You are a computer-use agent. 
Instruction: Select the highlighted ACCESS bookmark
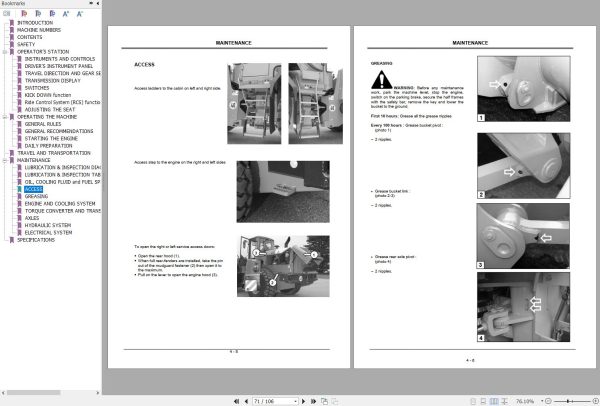(x=33, y=189)
